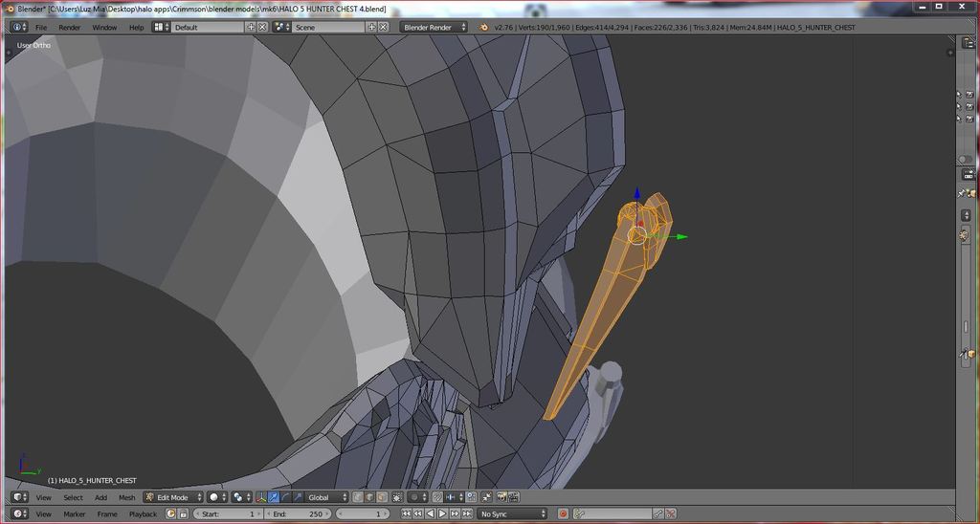Image resolution: width=980 pixels, height=524 pixels.
Task: Open the viewport shading dropdown
Action: [x=217, y=497]
